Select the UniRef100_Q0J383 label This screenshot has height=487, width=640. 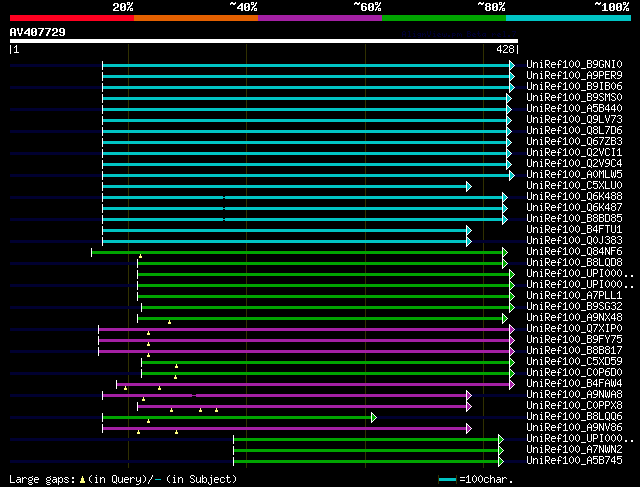(x=574, y=241)
